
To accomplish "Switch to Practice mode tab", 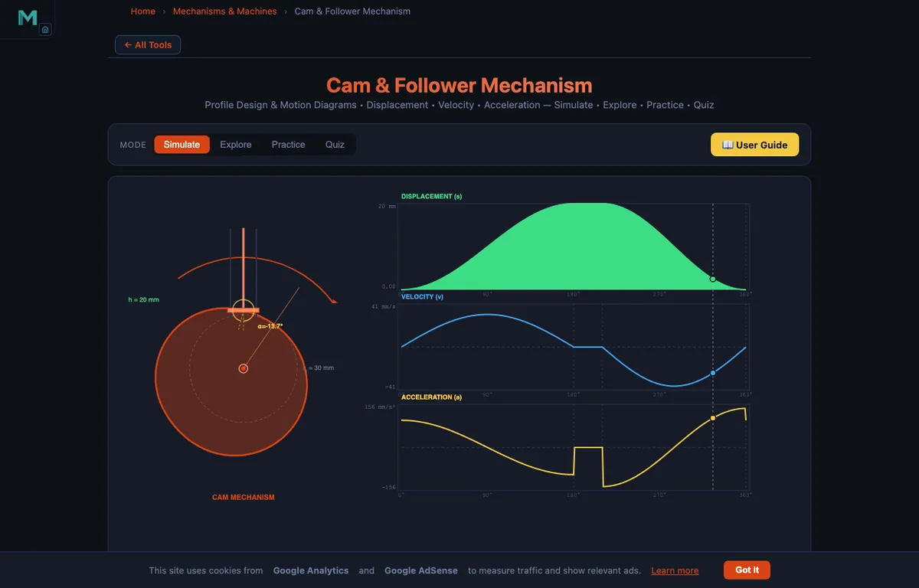I will pyautogui.click(x=288, y=145).
